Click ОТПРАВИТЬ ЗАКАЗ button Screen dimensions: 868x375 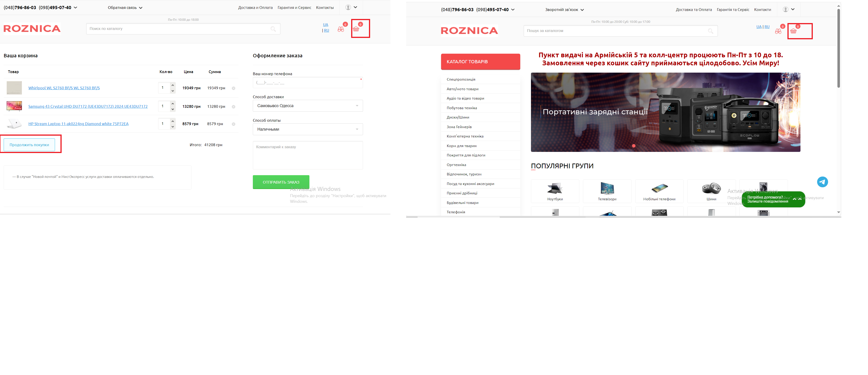[x=281, y=182]
